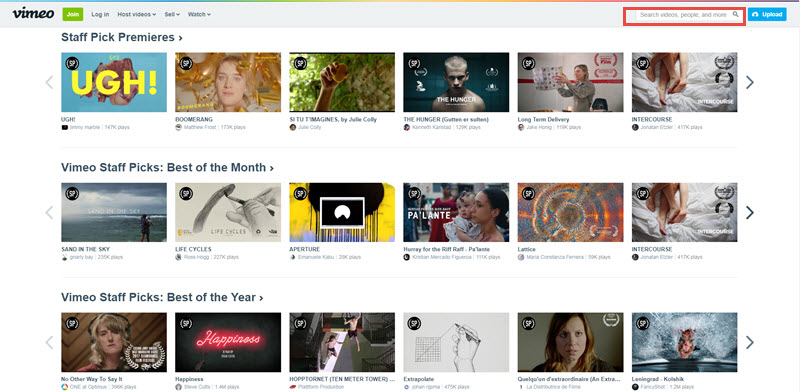Click Matthew Frost's avatar icon
Image resolution: width=800 pixels, height=392 pixels.
click(179, 127)
